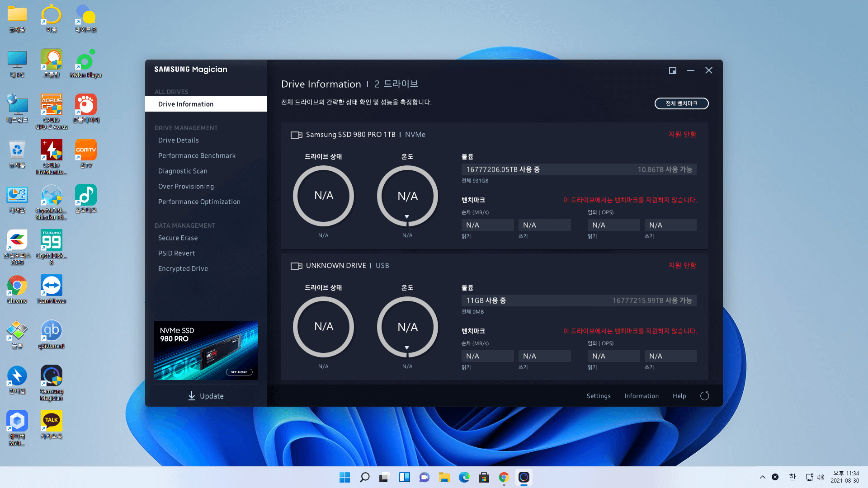Click 980 PRO temperature gauge
The width and height of the screenshot is (868, 488).
(x=407, y=196)
